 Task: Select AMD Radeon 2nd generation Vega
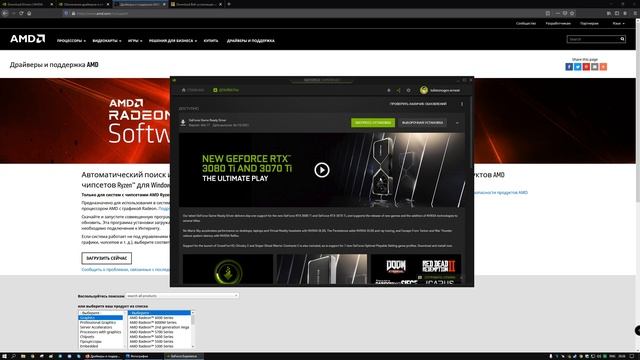click(x=159, y=327)
